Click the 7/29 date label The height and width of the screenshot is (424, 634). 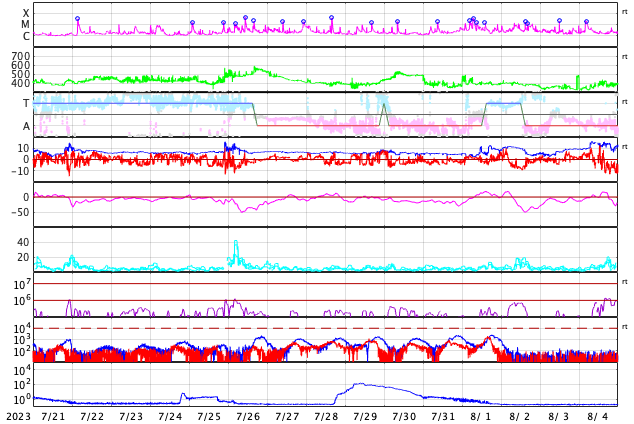click(365, 416)
